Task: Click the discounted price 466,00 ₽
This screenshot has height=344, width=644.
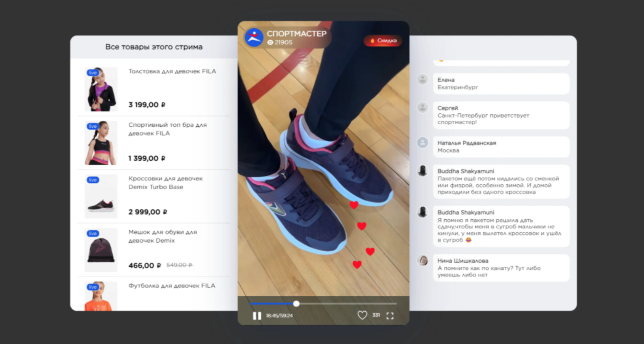Action: [x=144, y=266]
